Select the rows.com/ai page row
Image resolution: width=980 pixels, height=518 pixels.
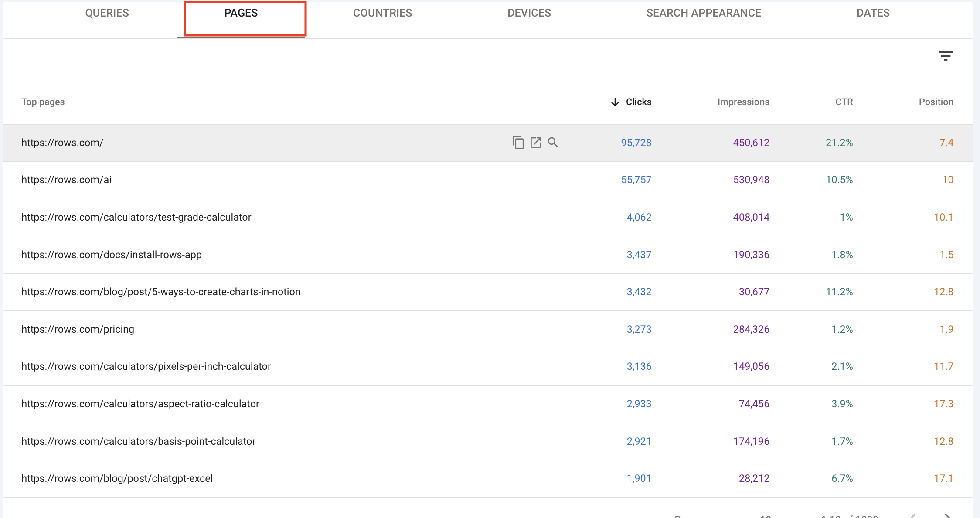click(x=487, y=180)
